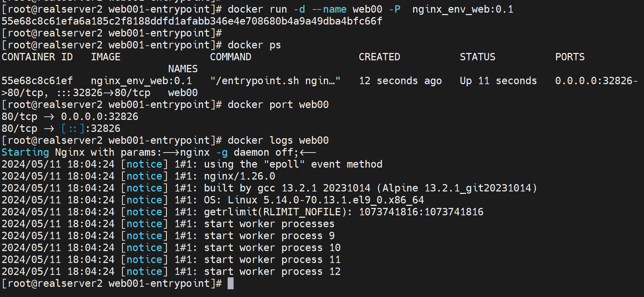Click the IMAGE column header
The image size is (644, 297).
coord(105,57)
